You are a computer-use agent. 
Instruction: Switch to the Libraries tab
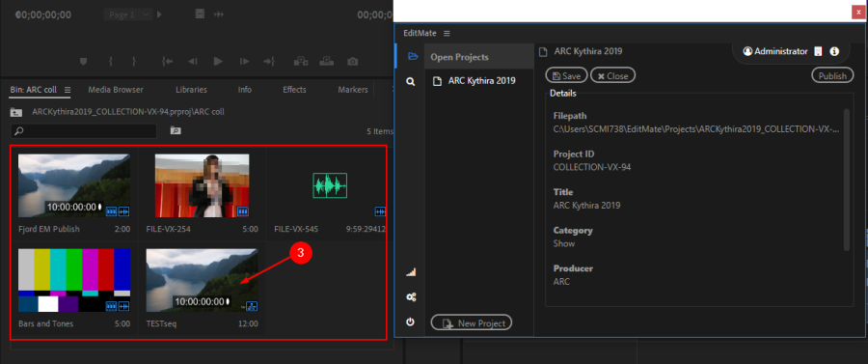(192, 90)
